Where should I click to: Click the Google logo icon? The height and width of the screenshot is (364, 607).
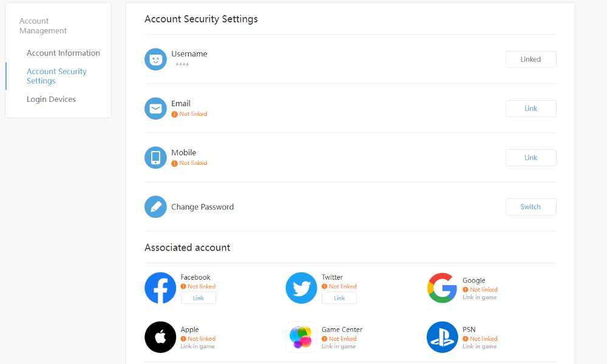[442, 288]
